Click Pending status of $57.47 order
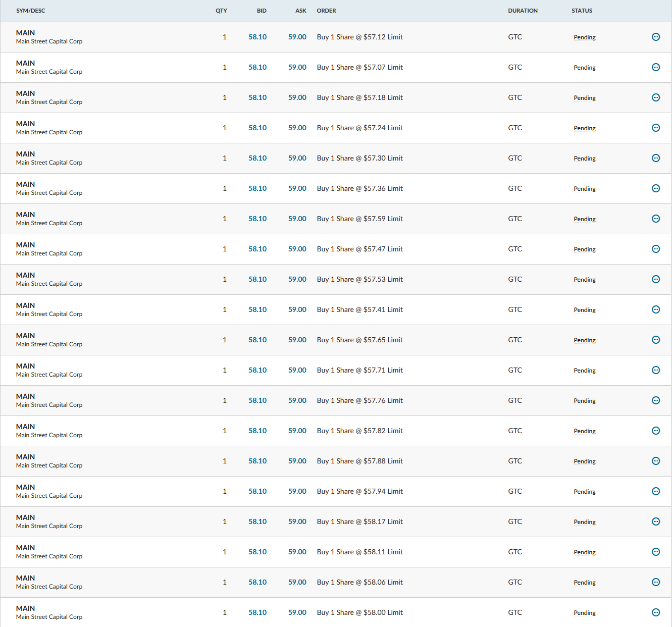Viewport: 672px width, 627px height. click(x=585, y=249)
